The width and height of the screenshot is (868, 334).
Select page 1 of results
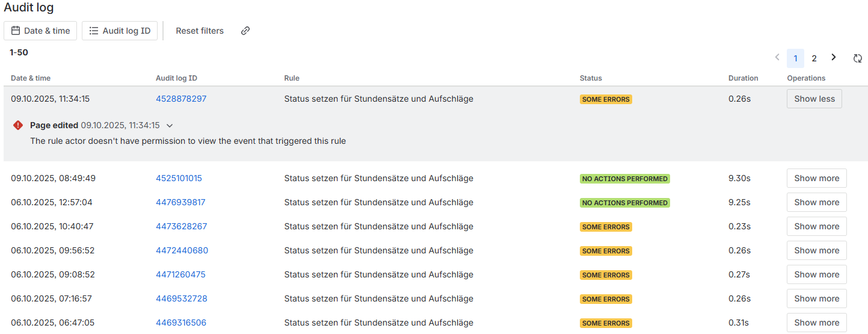click(x=795, y=58)
